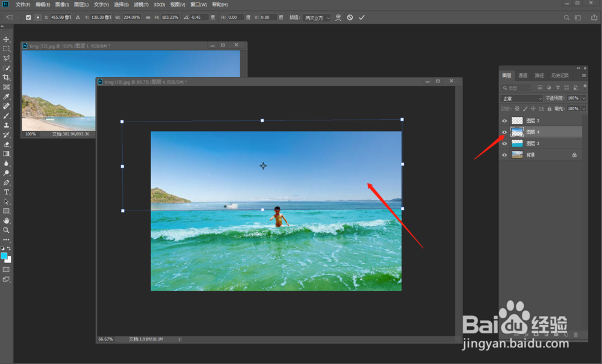Click the rotation angle field showing -0.45

coord(200,17)
